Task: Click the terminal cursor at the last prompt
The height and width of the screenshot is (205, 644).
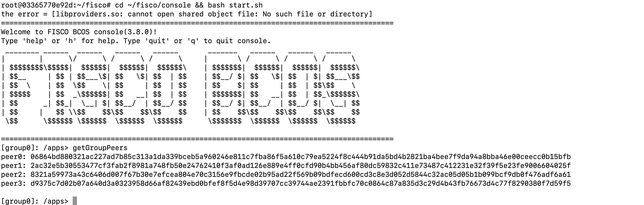Action: point(75,201)
